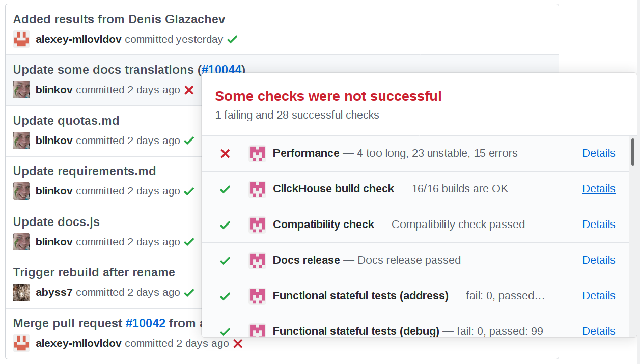Image resolution: width=640 pixels, height=364 pixels.
Task: Click the ClickHouse build check app icon
Action: click(x=257, y=189)
